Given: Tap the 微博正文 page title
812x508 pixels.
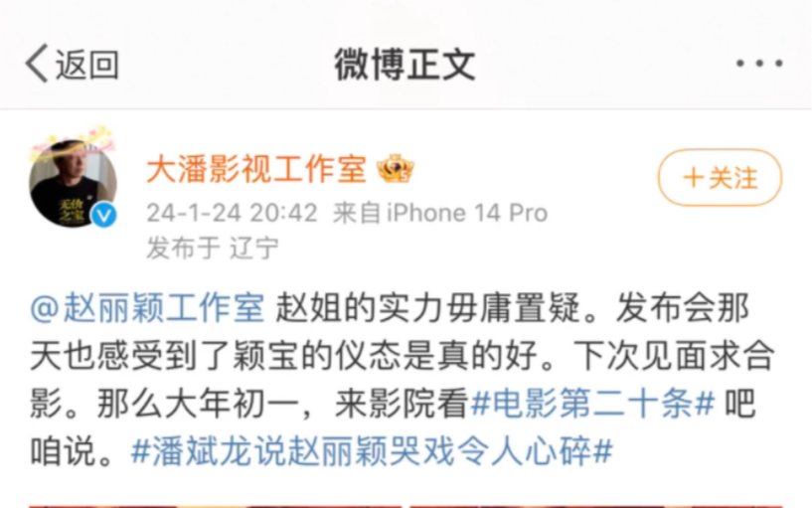Looking at the screenshot, I should click(405, 65).
